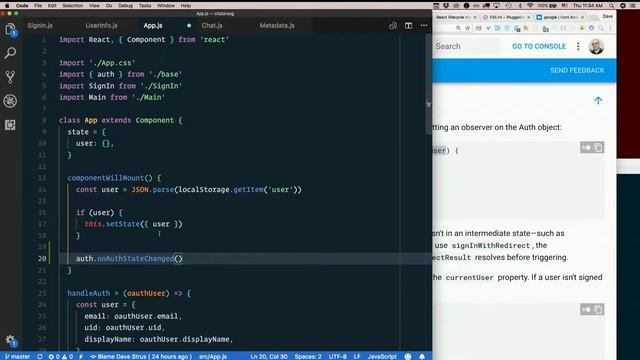This screenshot has width=640, height=360.
Task: Open the Selection menu
Action: (x=73, y=6)
